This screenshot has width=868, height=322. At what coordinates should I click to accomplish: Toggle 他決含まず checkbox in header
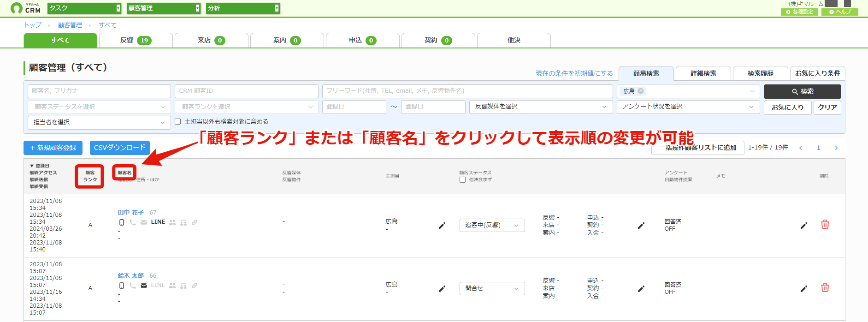coord(462,180)
